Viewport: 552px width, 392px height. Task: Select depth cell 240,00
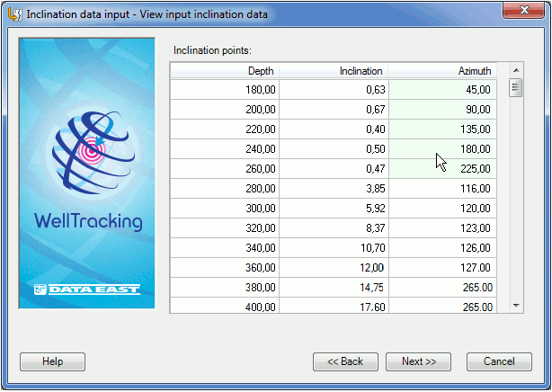point(225,148)
